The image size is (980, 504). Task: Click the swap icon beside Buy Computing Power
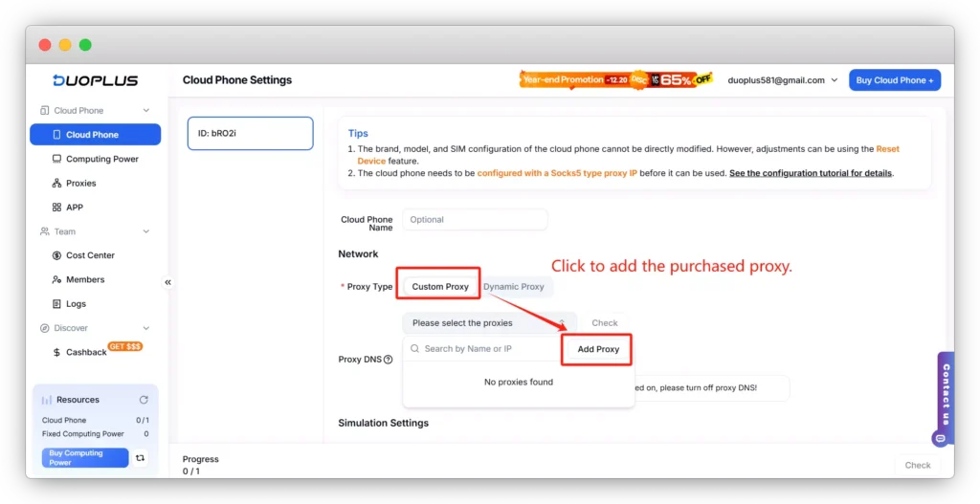141,458
